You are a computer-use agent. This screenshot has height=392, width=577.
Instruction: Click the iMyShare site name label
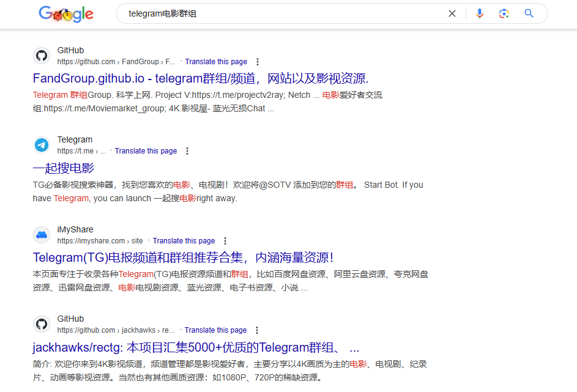click(75, 229)
